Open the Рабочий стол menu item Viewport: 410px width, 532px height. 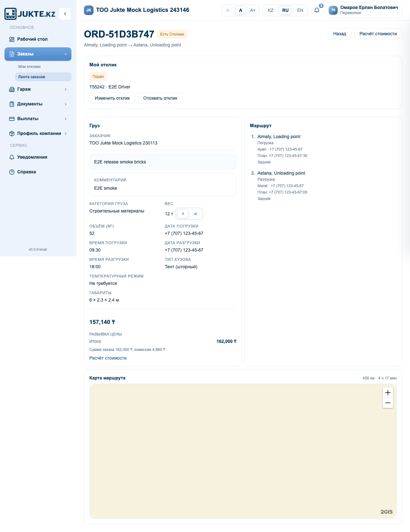(38, 39)
